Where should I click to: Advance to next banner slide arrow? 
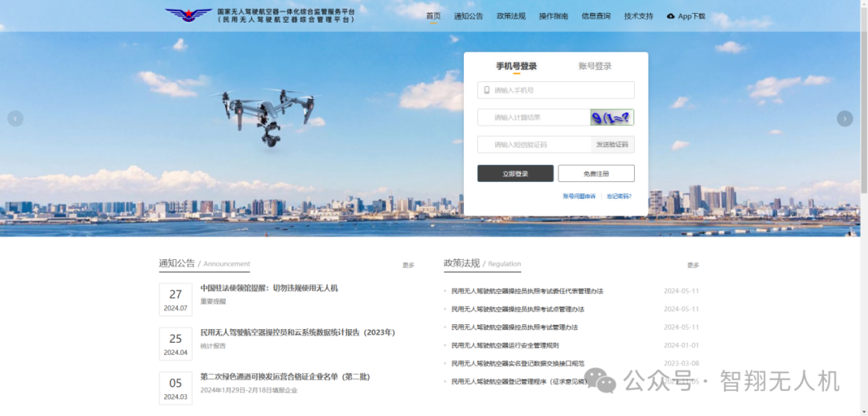click(x=845, y=118)
